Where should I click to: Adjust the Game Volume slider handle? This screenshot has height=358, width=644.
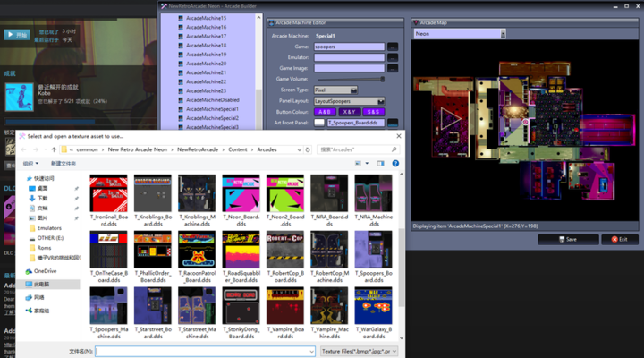382,79
